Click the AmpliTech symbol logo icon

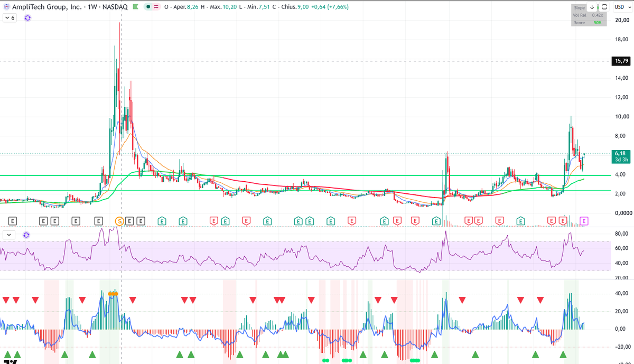pos(6,7)
